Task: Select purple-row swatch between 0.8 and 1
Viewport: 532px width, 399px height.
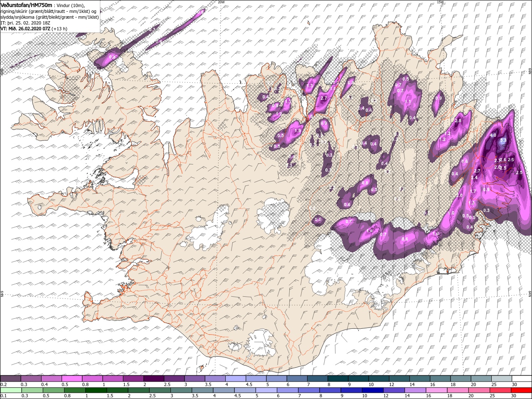Action: 92,379
